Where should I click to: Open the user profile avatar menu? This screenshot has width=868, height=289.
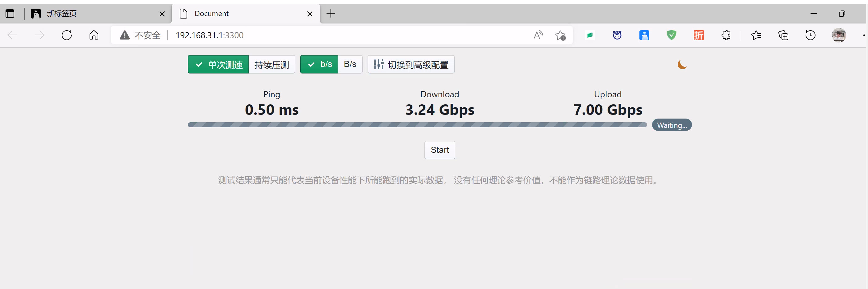pyautogui.click(x=838, y=35)
